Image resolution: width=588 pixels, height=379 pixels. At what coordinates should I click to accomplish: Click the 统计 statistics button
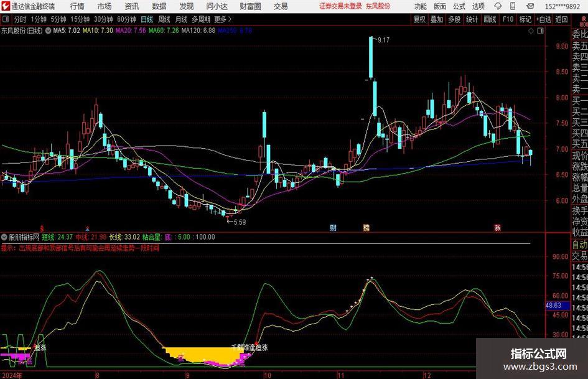coord(472,19)
